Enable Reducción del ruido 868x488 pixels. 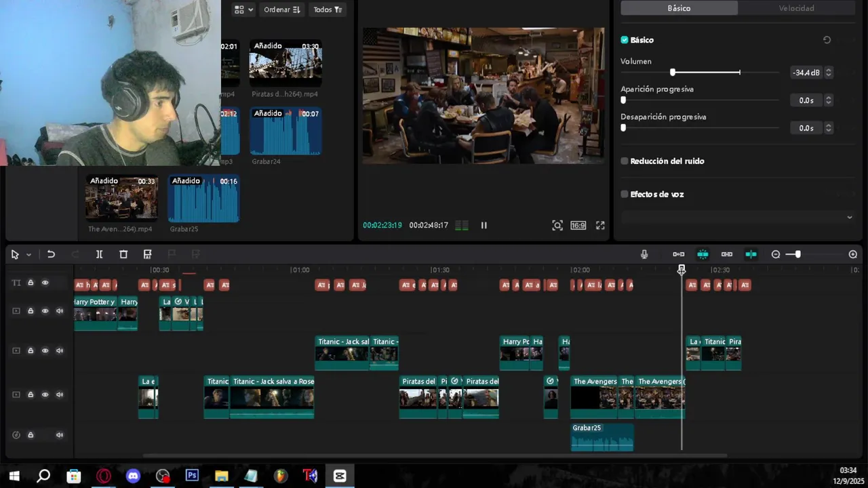pos(625,161)
